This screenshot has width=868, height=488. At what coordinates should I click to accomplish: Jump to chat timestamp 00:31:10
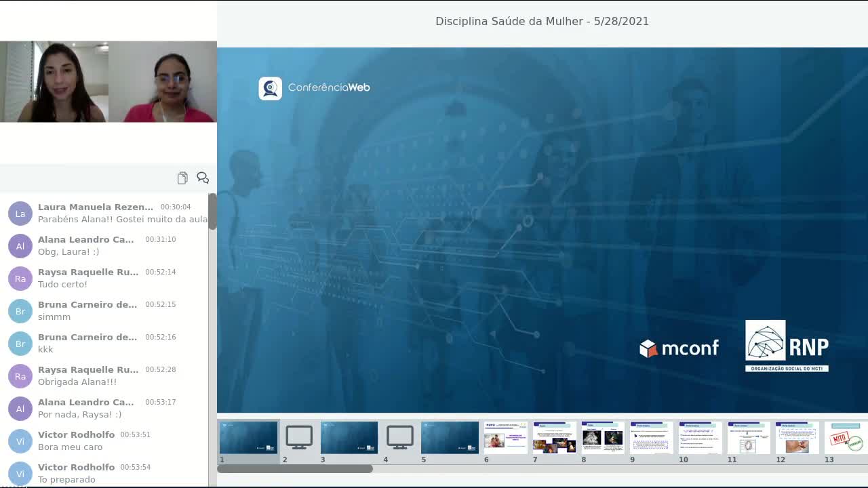tap(161, 240)
